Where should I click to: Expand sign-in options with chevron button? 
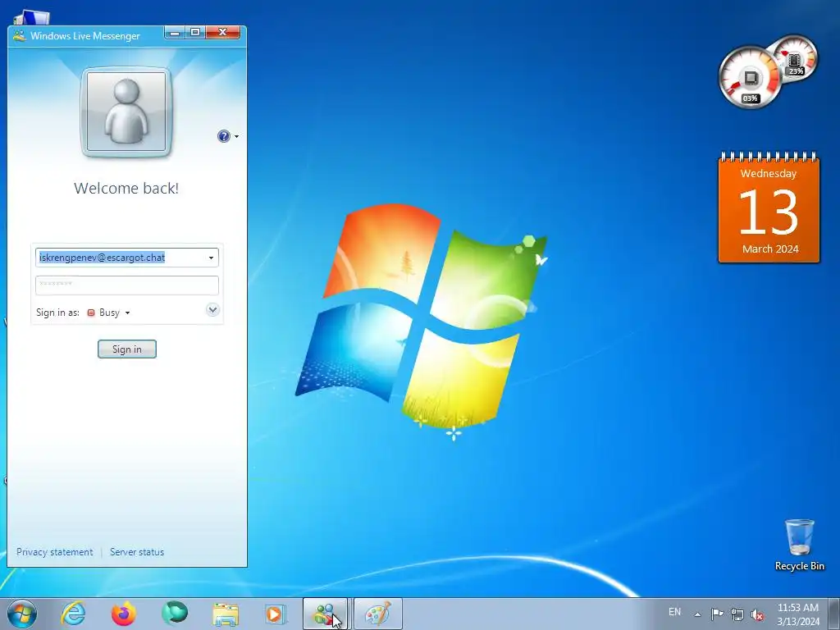click(x=212, y=309)
